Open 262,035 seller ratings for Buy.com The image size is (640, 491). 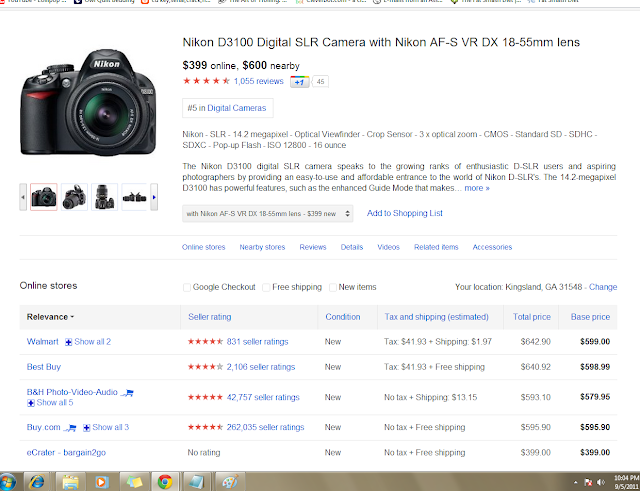pyautogui.click(x=265, y=427)
